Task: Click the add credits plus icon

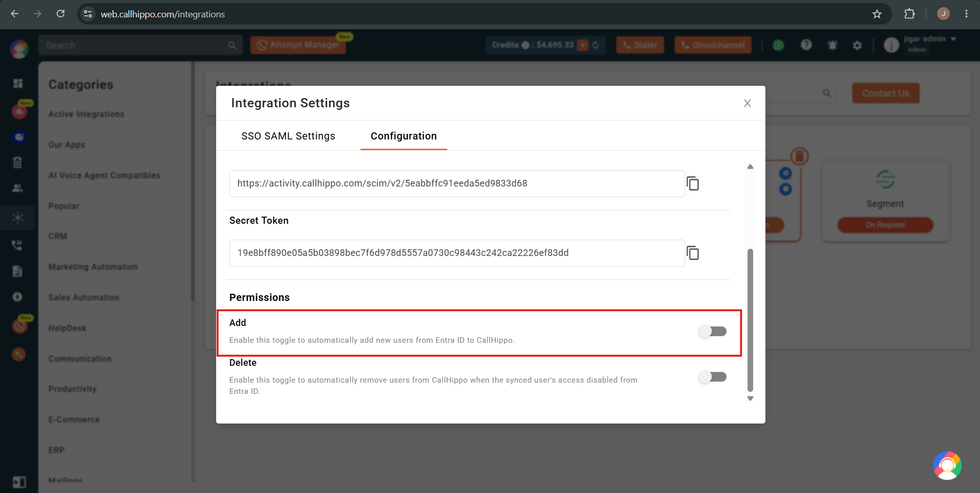Action: click(x=582, y=45)
